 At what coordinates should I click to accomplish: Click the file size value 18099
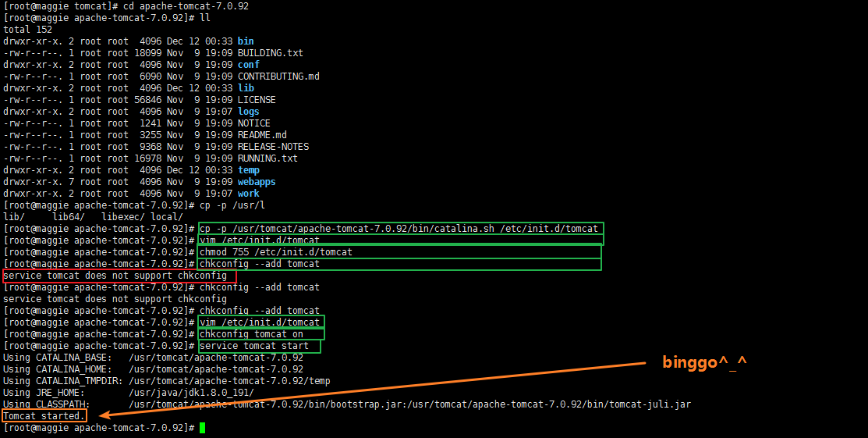[148, 52]
